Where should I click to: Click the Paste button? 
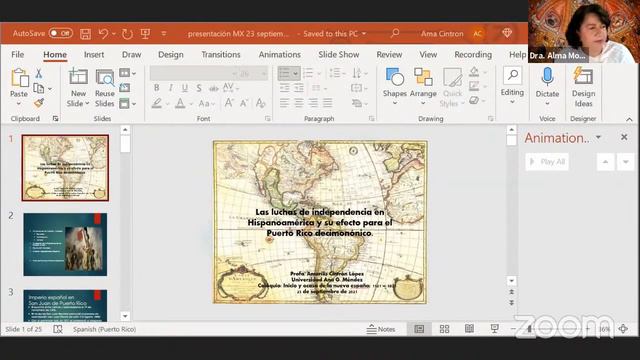[19, 83]
